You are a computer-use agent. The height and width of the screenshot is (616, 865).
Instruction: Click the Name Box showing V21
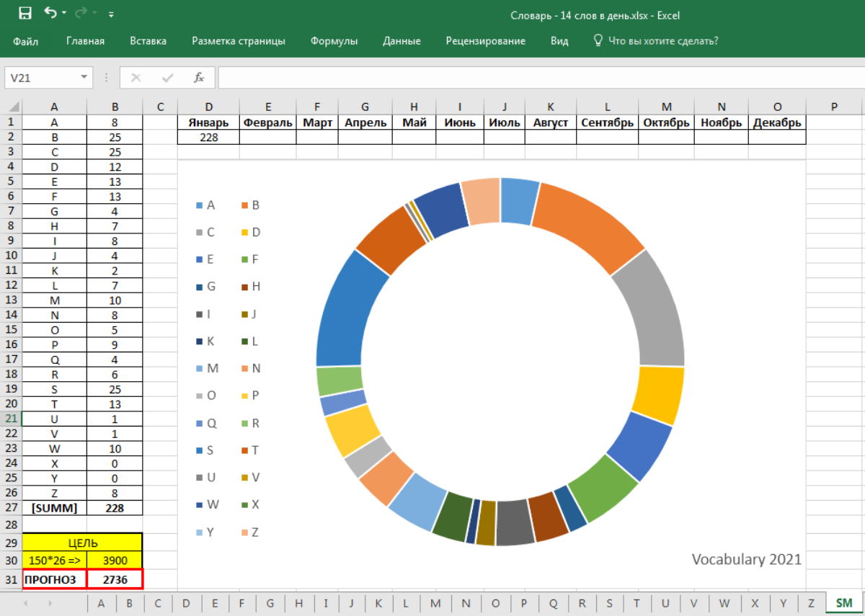40,77
